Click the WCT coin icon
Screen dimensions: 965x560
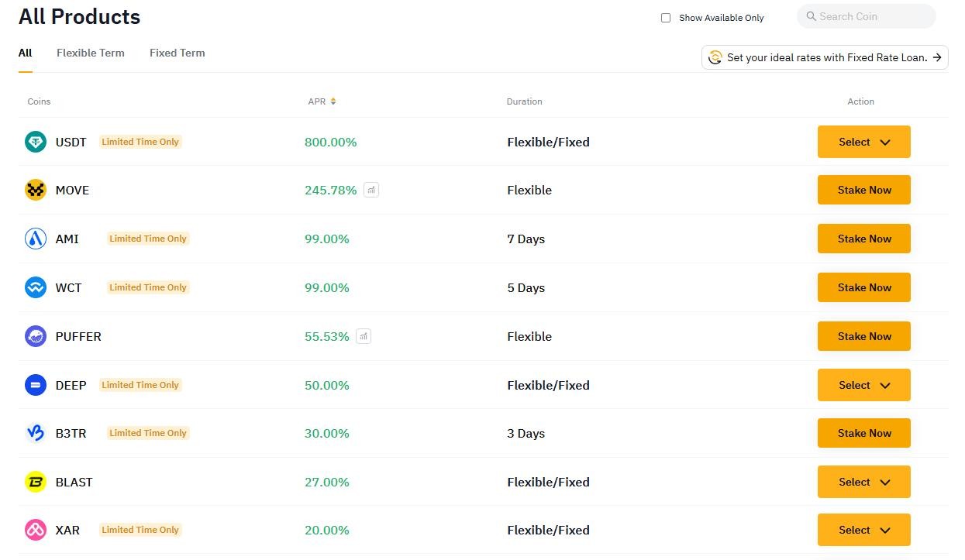[x=36, y=287]
